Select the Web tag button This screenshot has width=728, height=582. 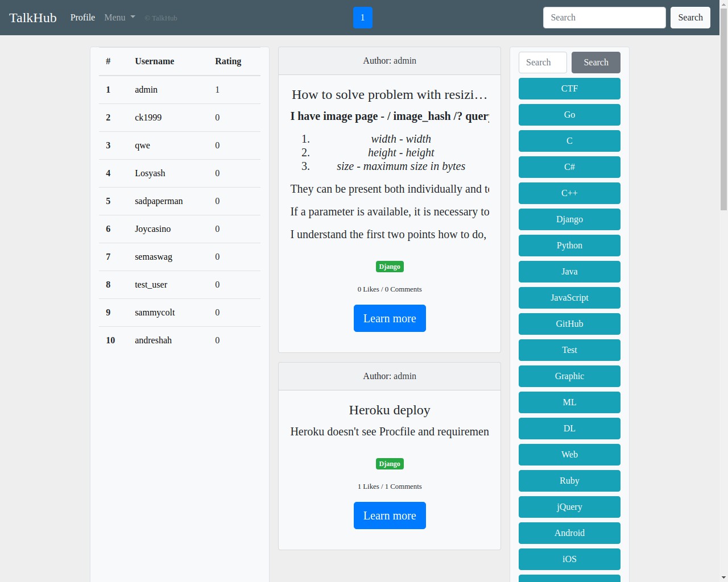(569, 455)
